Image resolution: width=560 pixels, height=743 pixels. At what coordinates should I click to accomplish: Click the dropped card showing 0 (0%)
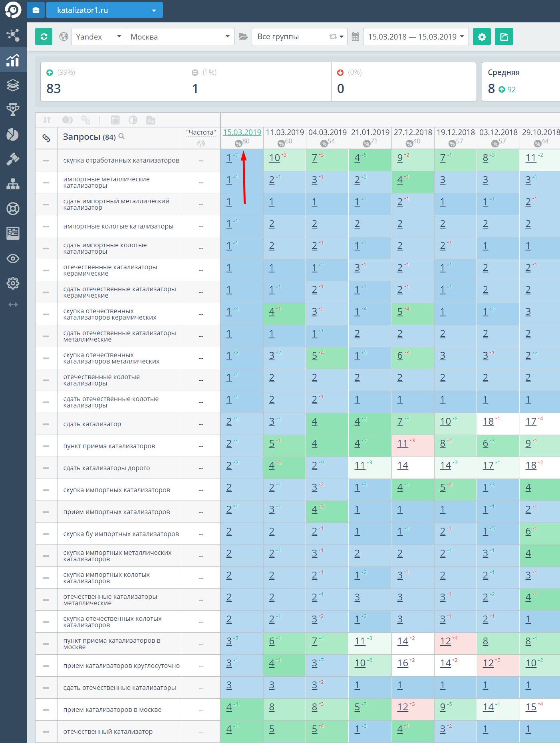[x=404, y=81]
